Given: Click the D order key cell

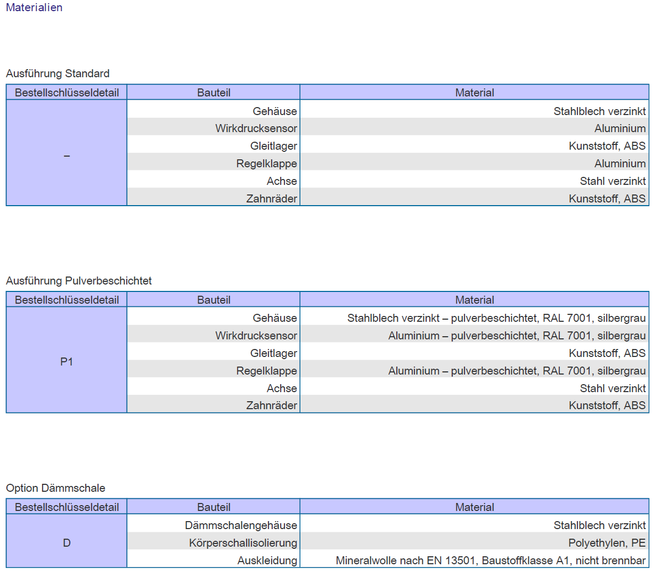Looking at the screenshot, I should point(66,543).
